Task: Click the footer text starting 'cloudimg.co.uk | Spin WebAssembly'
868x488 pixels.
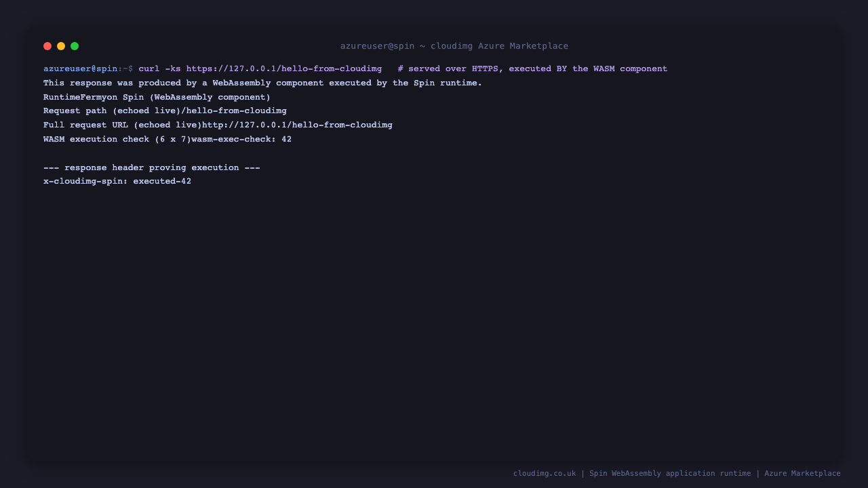Action: [677, 473]
